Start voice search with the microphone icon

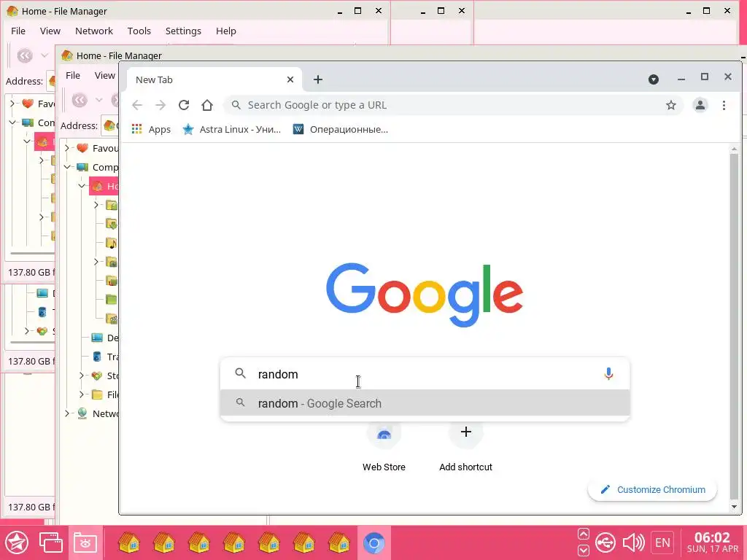click(x=608, y=374)
